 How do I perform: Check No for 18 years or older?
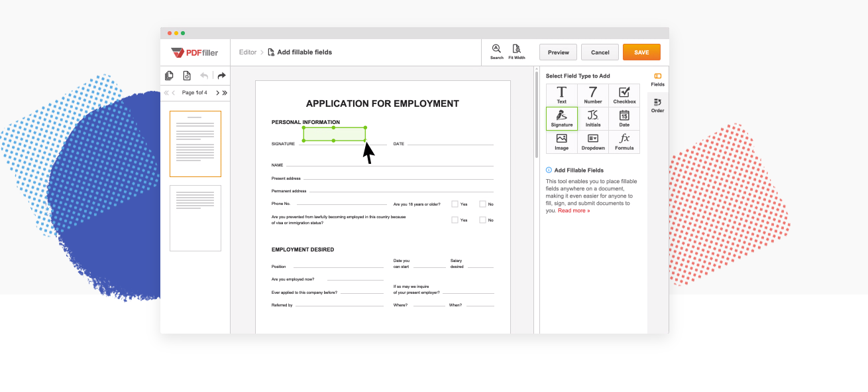(482, 204)
